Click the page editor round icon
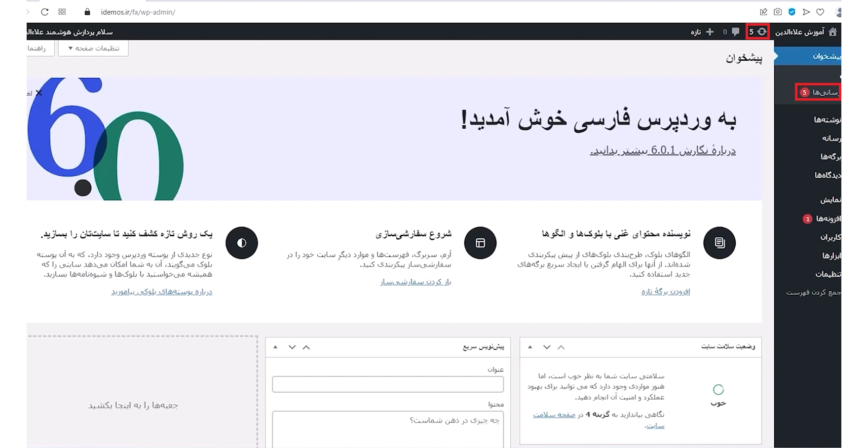 (719, 243)
